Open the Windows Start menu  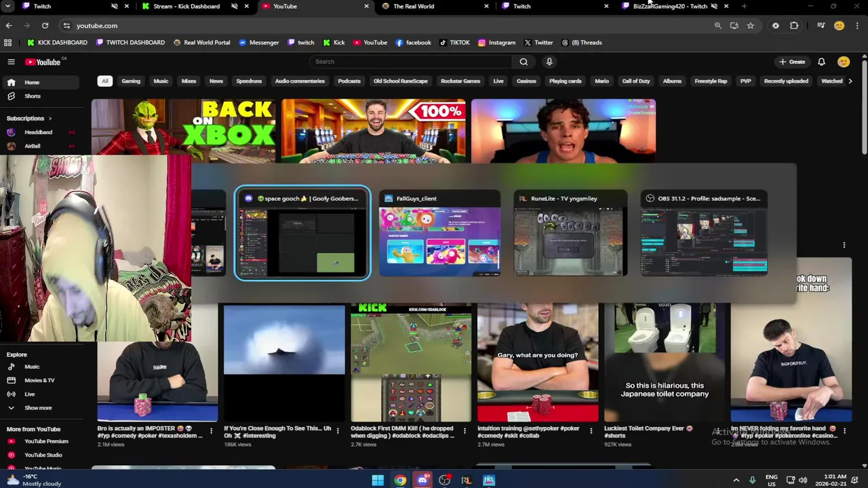pos(378,481)
